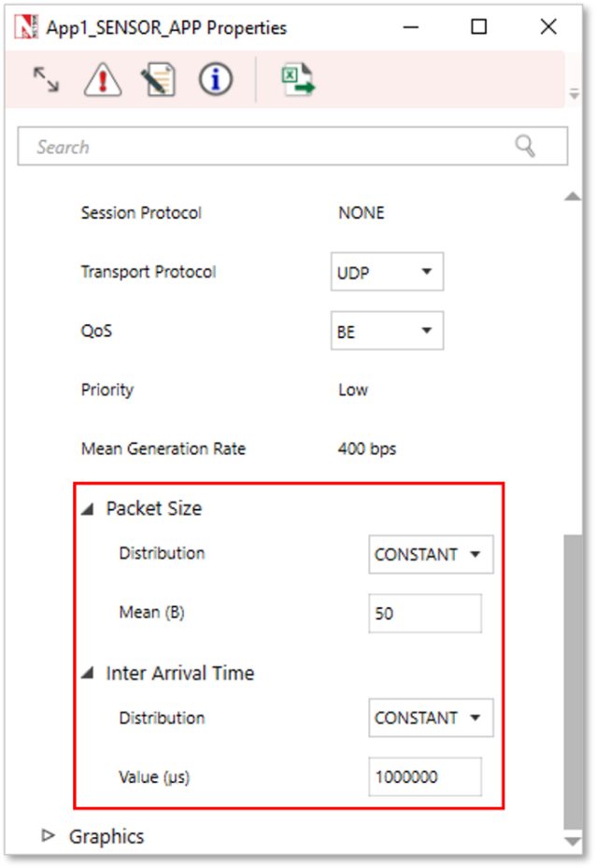Open the QoS BE dropdown
Screen dimensions: 596x868
click(387, 331)
